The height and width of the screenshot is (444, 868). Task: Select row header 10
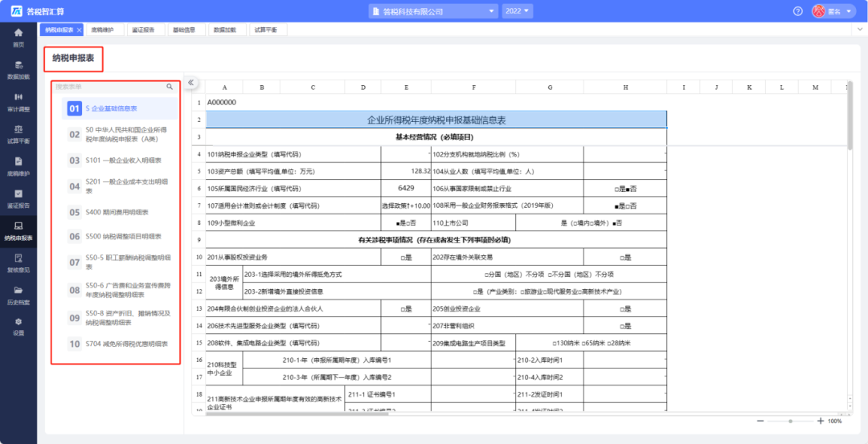199,257
